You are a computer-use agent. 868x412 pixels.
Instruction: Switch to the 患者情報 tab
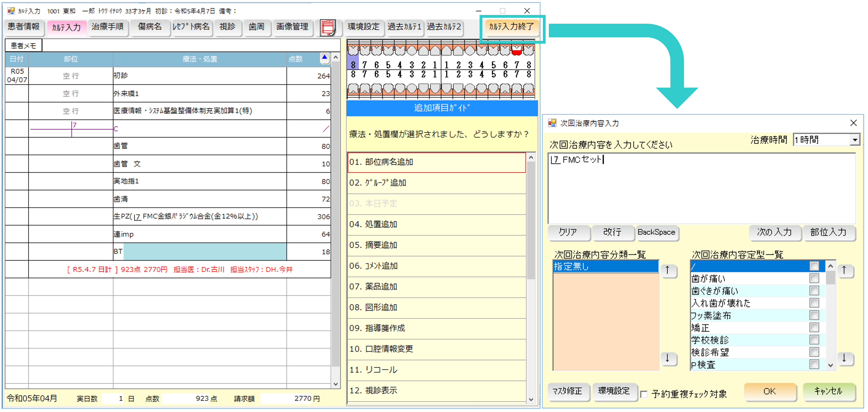[x=24, y=27]
